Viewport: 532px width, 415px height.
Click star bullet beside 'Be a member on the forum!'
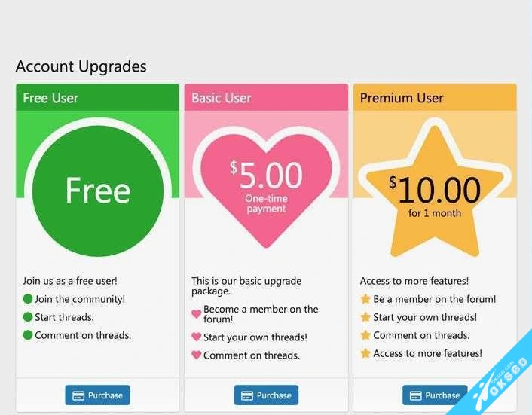pos(365,299)
